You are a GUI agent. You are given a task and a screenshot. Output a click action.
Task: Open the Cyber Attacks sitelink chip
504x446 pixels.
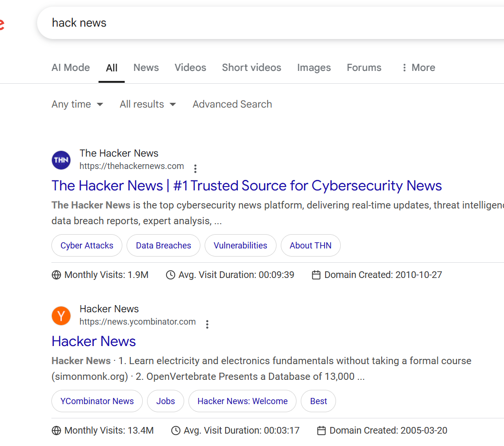(x=87, y=245)
